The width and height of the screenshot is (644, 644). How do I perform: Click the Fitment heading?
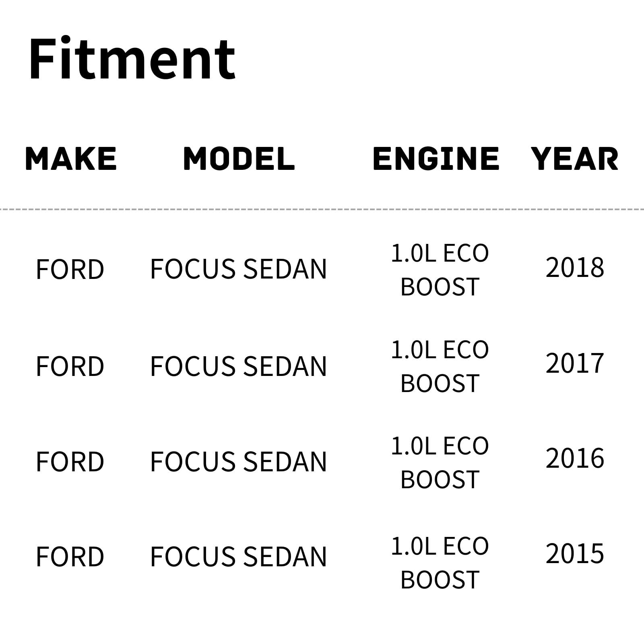pos(132,59)
